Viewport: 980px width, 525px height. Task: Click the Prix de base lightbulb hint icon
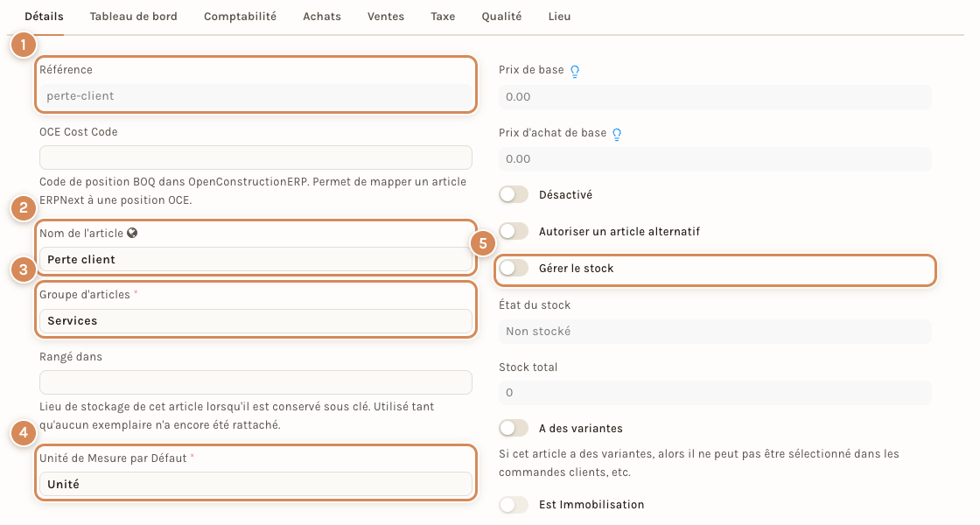click(575, 71)
